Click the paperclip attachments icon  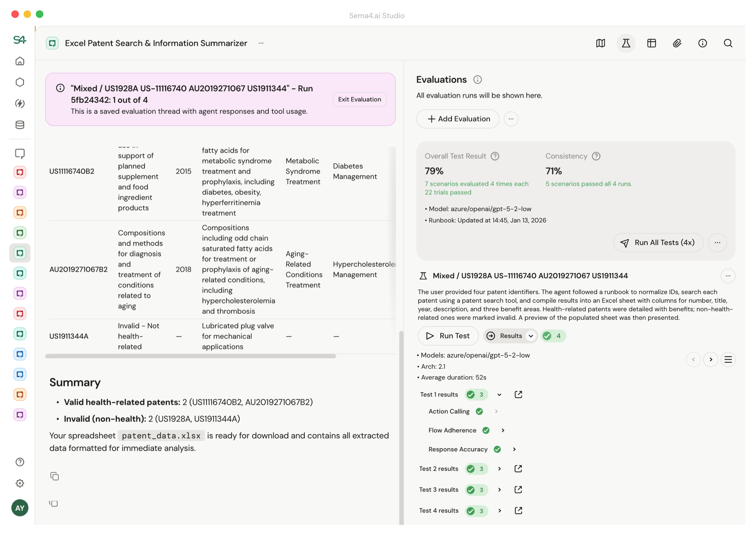tap(677, 43)
